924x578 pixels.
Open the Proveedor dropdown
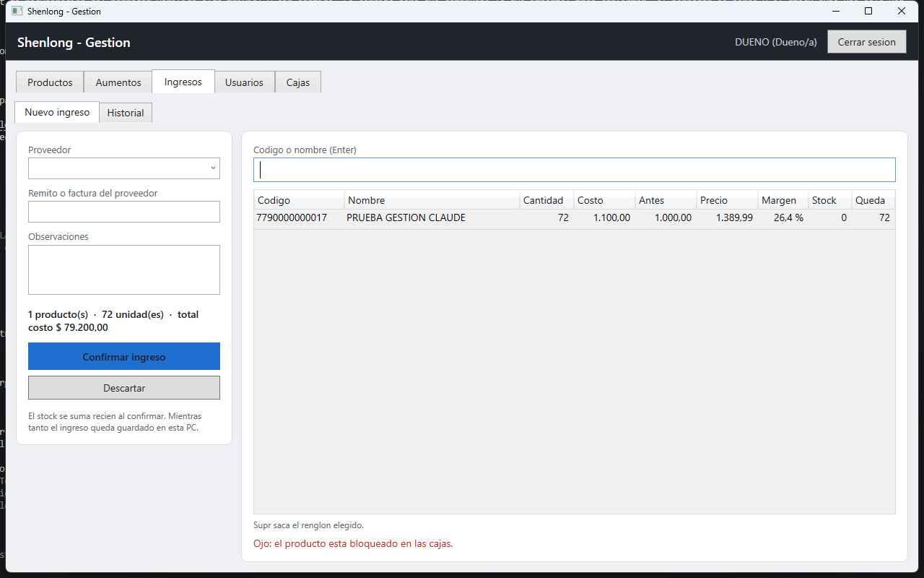(x=124, y=168)
